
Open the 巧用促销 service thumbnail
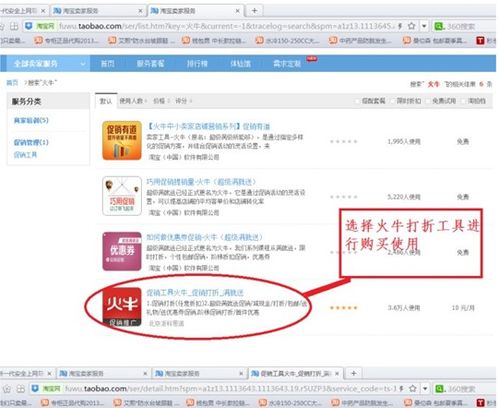pos(122,196)
